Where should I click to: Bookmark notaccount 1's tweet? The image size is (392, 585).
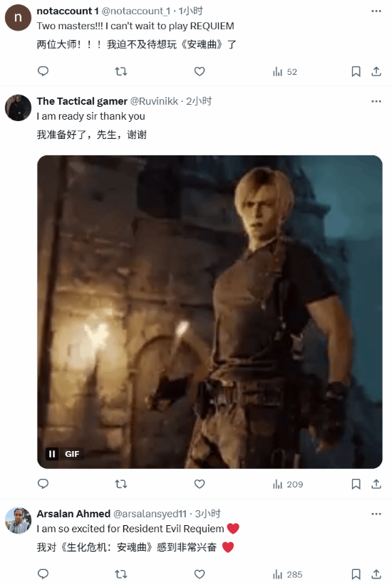click(356, 72)
